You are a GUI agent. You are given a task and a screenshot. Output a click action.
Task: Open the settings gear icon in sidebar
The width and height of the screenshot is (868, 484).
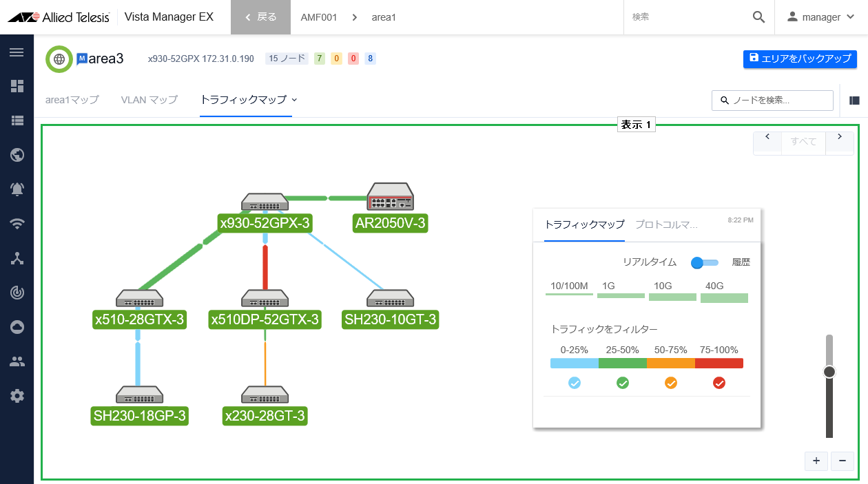coord(17,396)
